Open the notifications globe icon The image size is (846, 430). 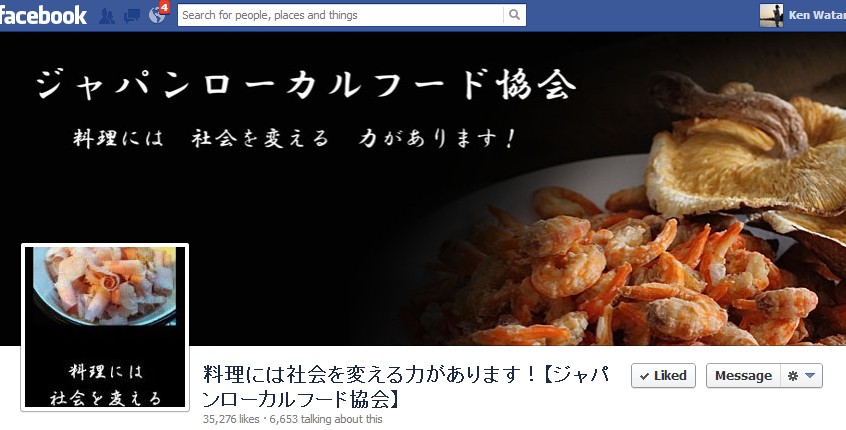[x=156, y=16]
